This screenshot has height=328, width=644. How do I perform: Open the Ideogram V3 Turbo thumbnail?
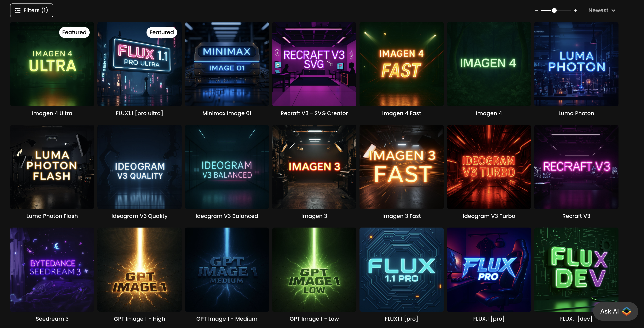click(489, 167)
